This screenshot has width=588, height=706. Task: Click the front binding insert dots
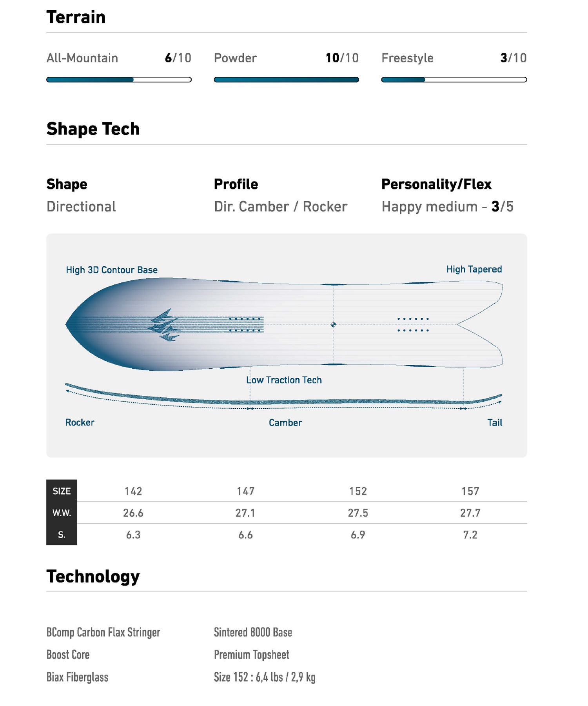[245, 325]
